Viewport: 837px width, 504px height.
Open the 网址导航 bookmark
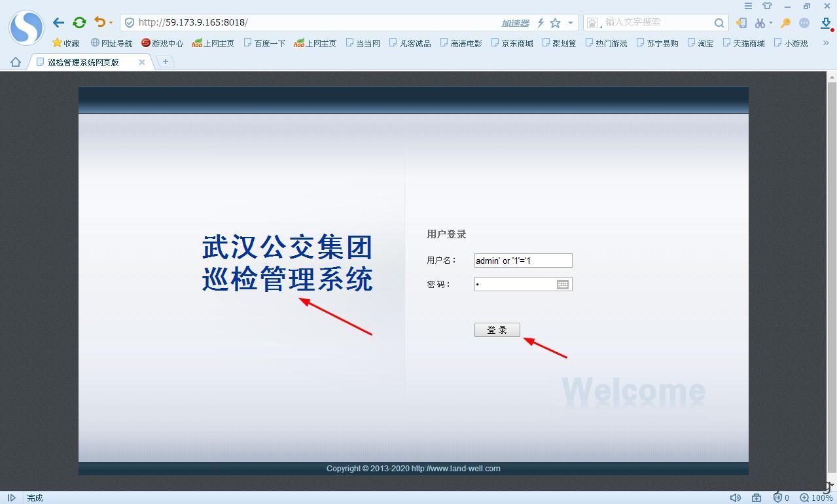[111, 43]
